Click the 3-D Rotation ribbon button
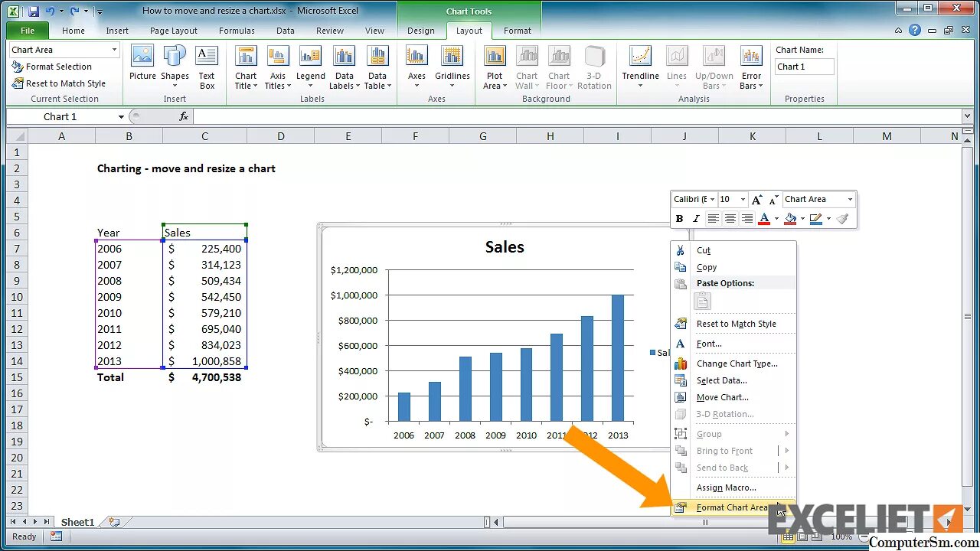The image size is (980, 551). point(594,67)
